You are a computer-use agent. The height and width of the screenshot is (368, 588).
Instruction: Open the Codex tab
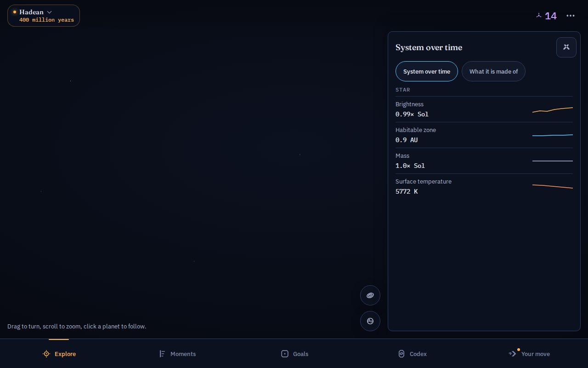(412, 354)
